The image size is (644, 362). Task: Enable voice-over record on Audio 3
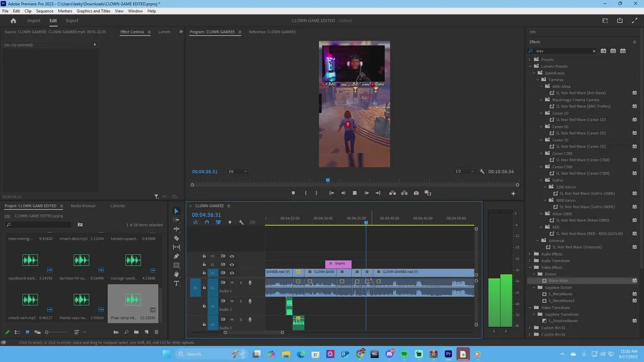pyautogui.click(x=250, y=320)
